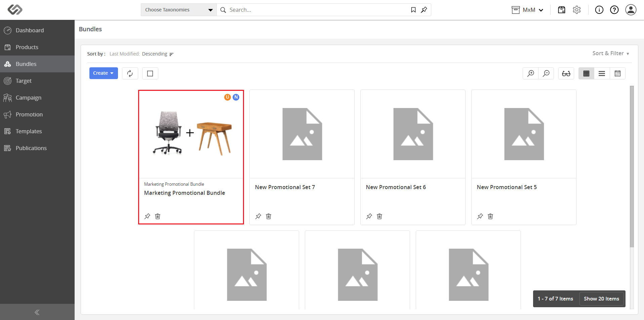
Task: Switch to list view layout
Action: tap(602, 73)
